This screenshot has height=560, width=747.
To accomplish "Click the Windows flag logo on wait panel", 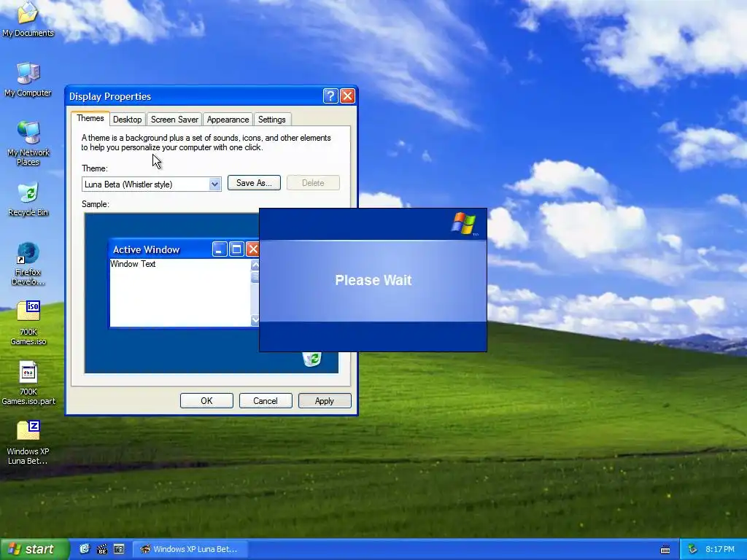I will click(x=463, y=224).
